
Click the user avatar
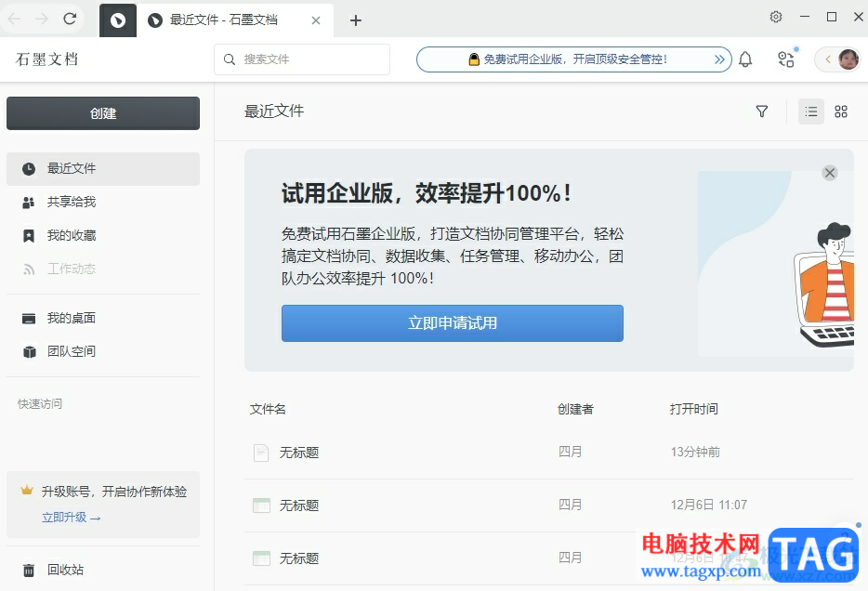(x=848, y=59)
